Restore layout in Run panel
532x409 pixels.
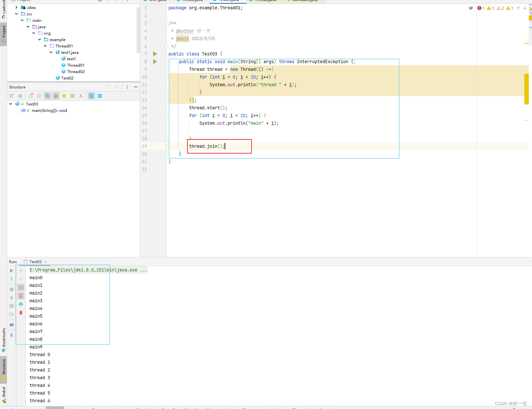pyautogui.click(x=12, y=325)
